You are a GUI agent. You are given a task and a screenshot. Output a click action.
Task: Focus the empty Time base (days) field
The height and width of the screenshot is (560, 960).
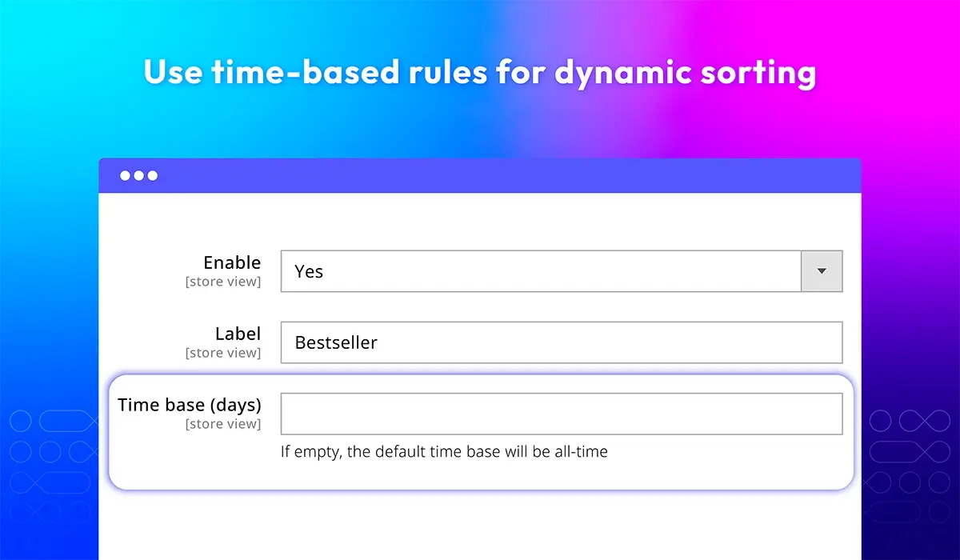(562, 414)
